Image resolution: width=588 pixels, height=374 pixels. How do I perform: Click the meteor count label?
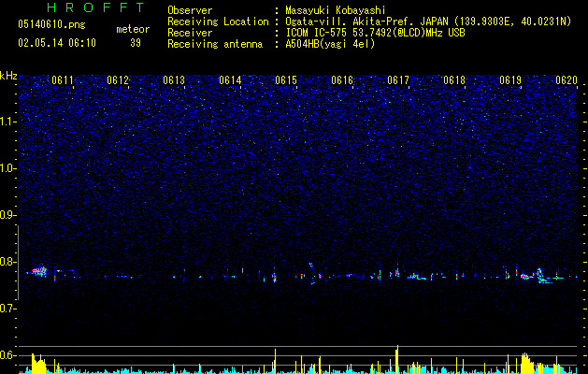[133, 29]
